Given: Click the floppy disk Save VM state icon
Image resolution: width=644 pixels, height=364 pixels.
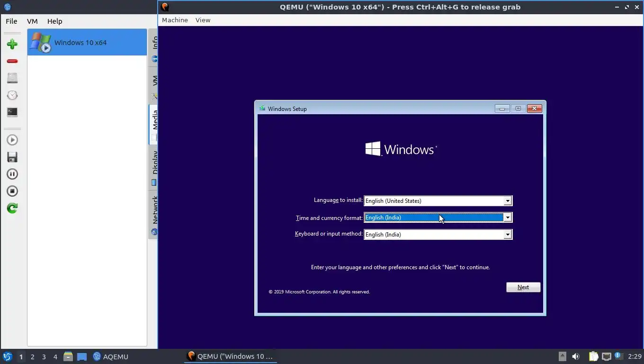Looking at the screenshot, I should pos(12,157).
